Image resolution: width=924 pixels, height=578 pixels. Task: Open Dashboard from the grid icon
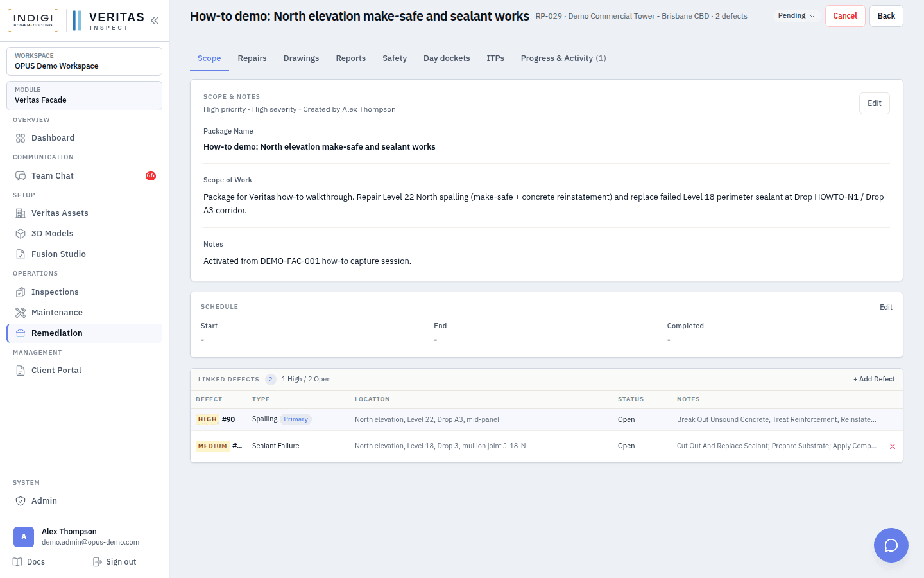[21, 138]
